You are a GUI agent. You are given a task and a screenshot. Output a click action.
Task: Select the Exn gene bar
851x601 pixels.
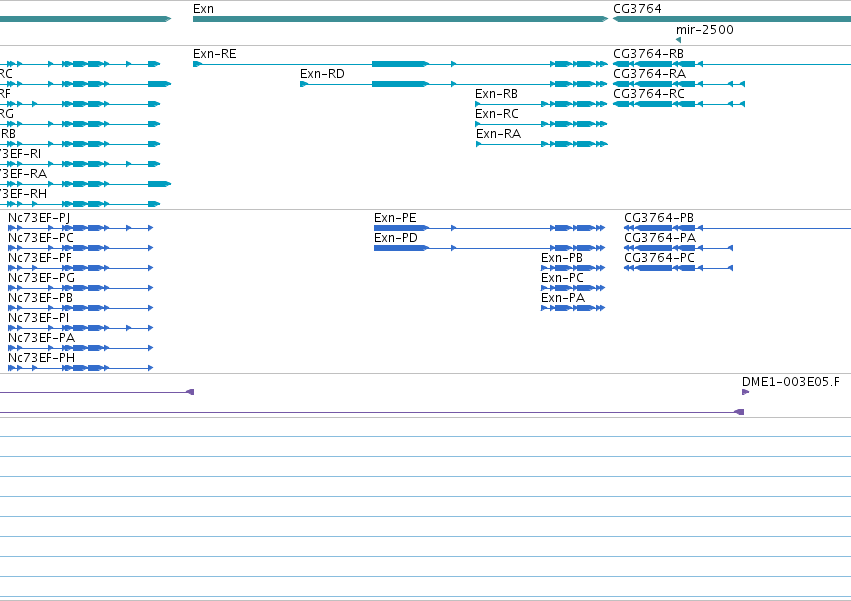pyautogui.click(x=401, y=19)
